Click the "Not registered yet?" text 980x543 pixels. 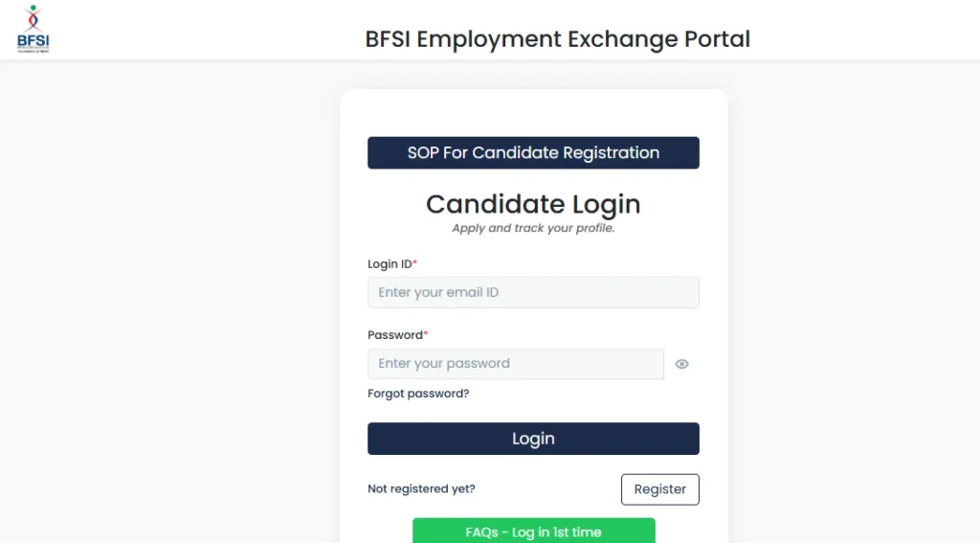tap(421, 489)
